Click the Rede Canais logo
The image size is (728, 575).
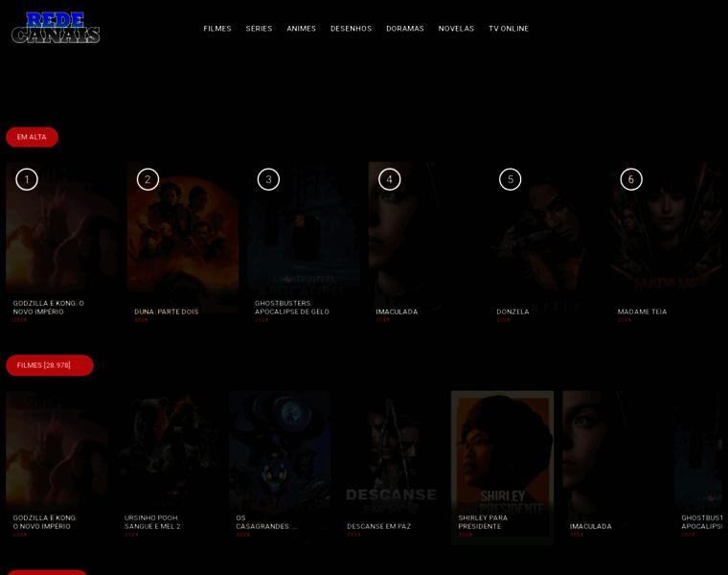point(56,28)
